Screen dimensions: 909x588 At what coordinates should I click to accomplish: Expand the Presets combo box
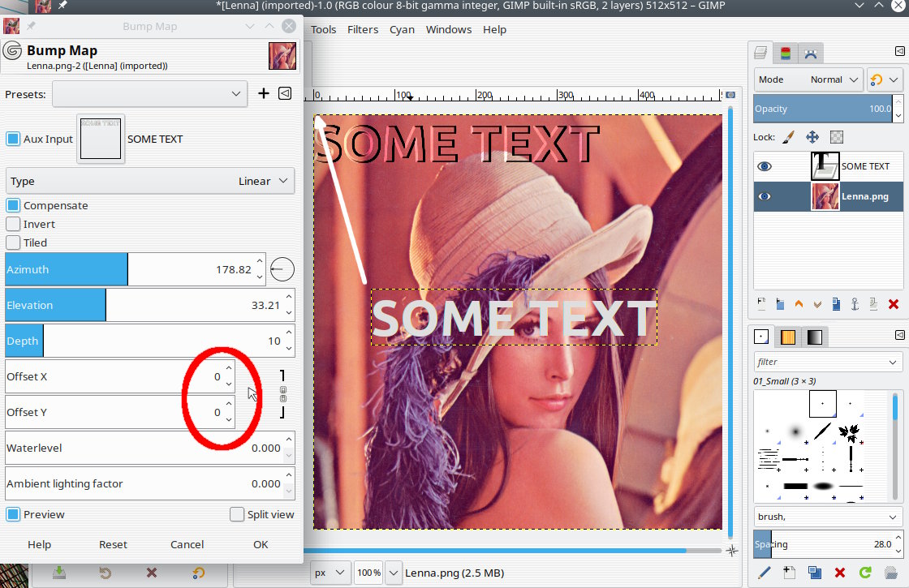[149, 94]
